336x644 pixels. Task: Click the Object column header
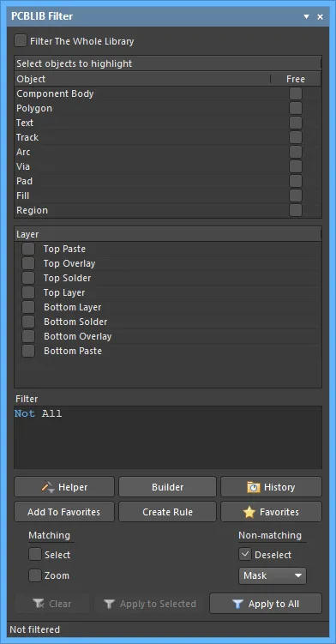142,79
